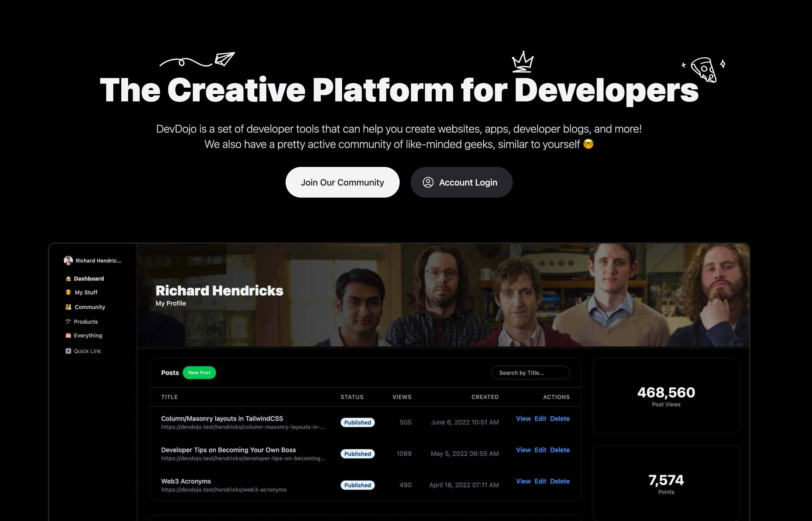The width and height of the screenshot is (812, 521).
Task: Open Everything in the sidebar
Action: pos(88,335)
